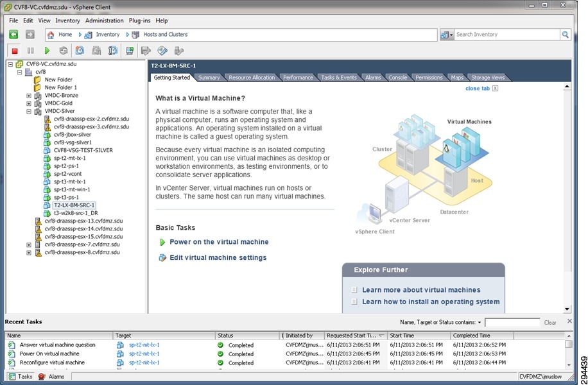Switch to the Storage Views tab
The image size is (588, 385).
[x=488, y=78]
